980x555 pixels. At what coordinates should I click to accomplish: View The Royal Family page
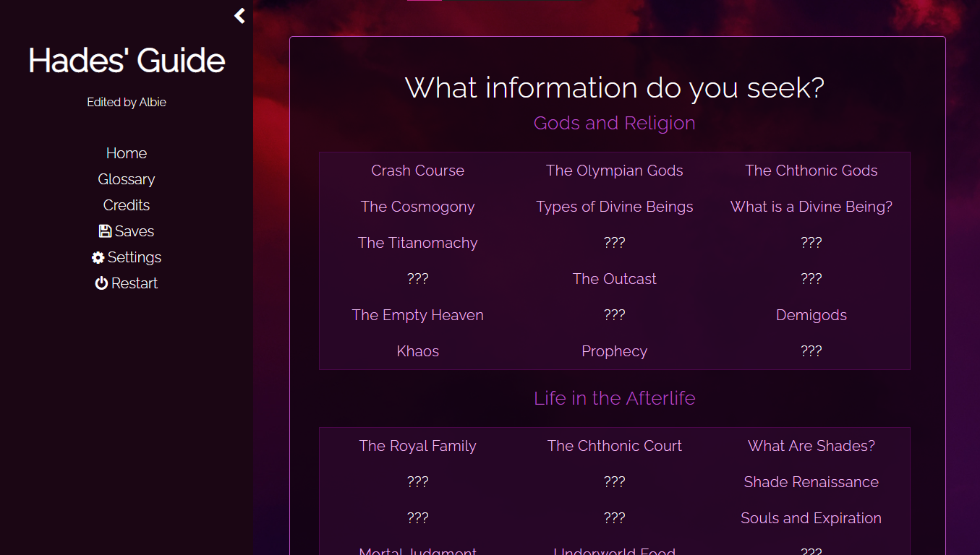coord(417,446)
